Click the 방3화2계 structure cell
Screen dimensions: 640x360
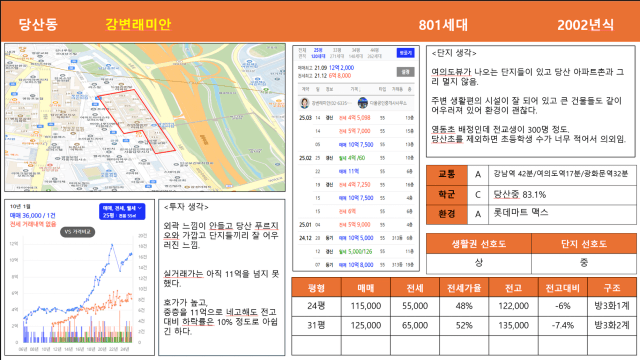[612, 326]
